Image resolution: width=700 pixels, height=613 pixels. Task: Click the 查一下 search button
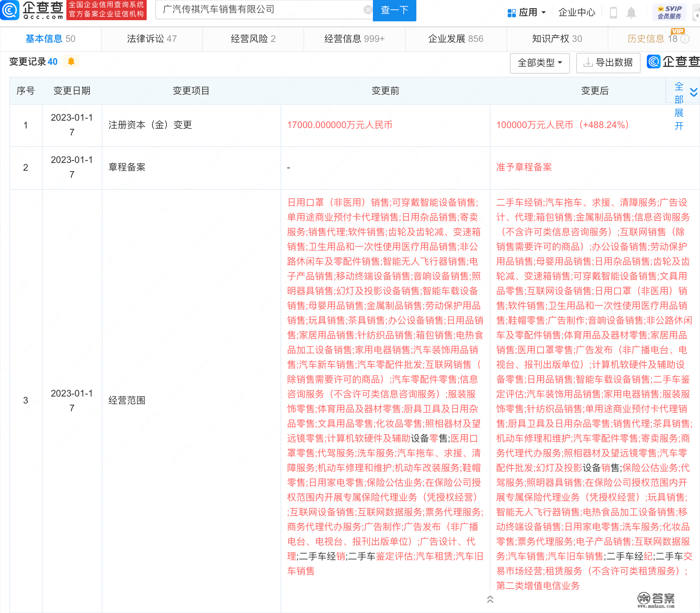(x=394, y=10)
